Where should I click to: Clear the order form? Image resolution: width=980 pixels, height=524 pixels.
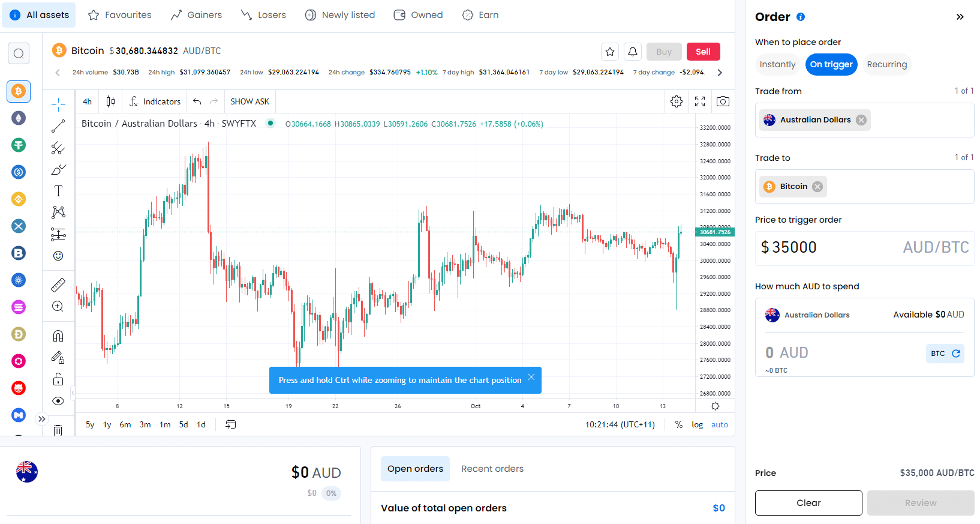coord(808,503)
